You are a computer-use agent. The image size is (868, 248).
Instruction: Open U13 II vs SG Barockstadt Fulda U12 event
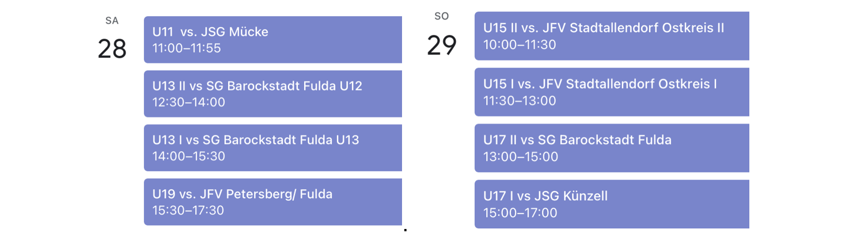point(273,94)
